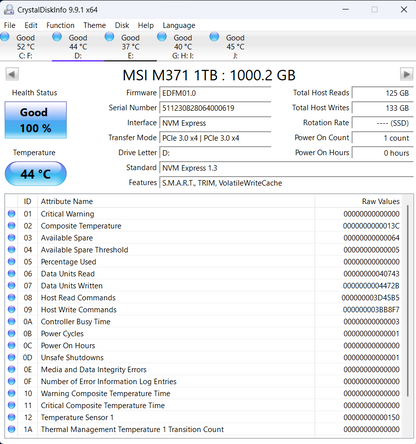Click status orb of Data Units Written row

click(x=12, y=286)
